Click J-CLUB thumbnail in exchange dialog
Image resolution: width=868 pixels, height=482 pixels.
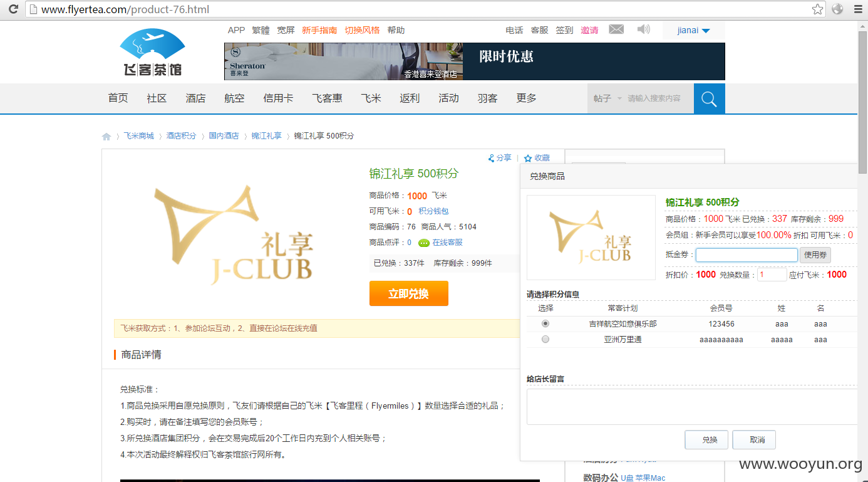[x=591, y=237]
